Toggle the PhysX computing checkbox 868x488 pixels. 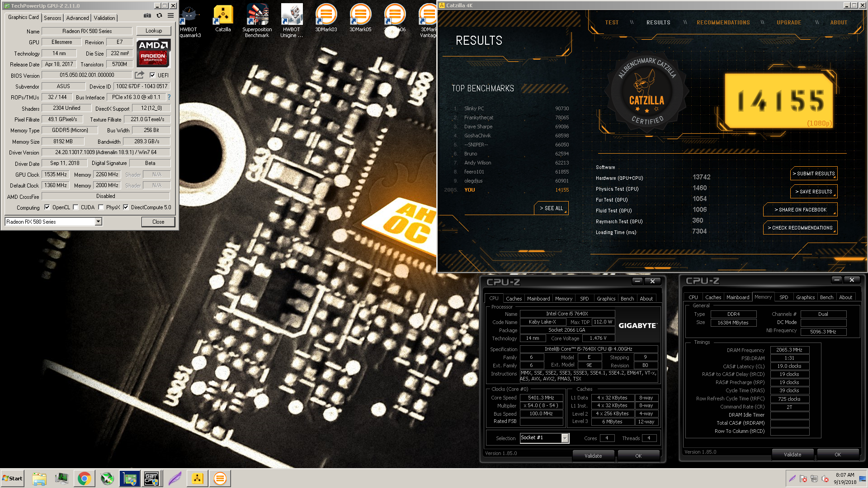pos(101,207)
